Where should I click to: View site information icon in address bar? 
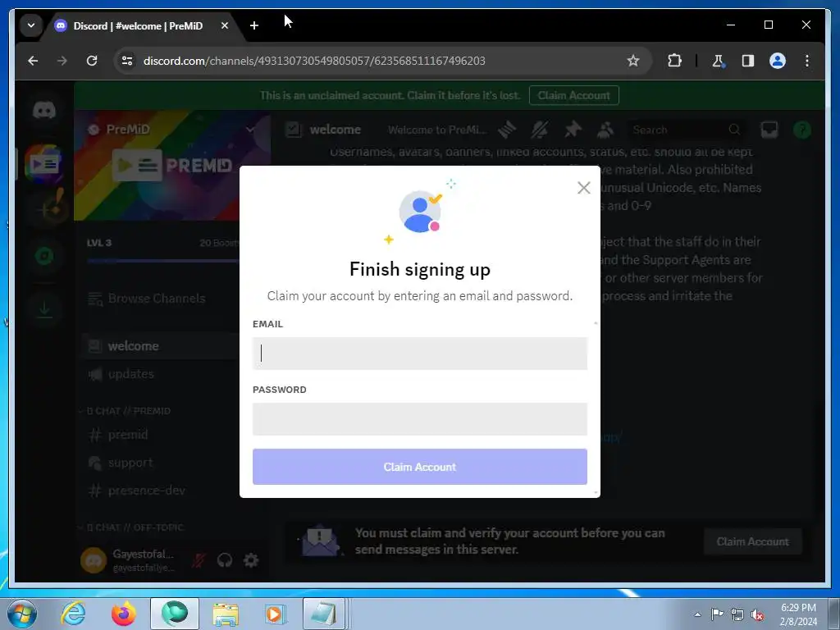pyautogui.click(x=127, y=61)
